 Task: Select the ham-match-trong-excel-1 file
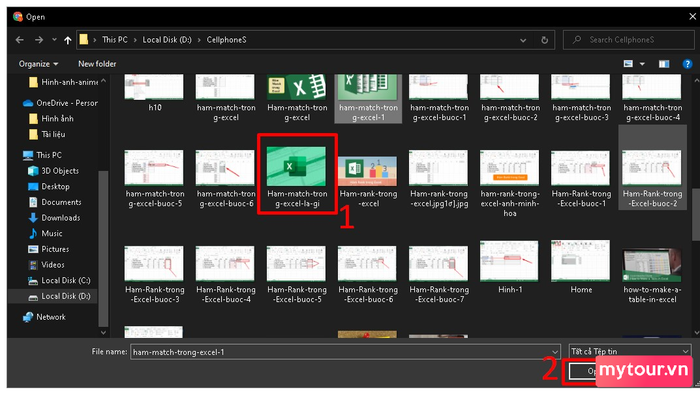pyautogui.click(x=368, y=98)
